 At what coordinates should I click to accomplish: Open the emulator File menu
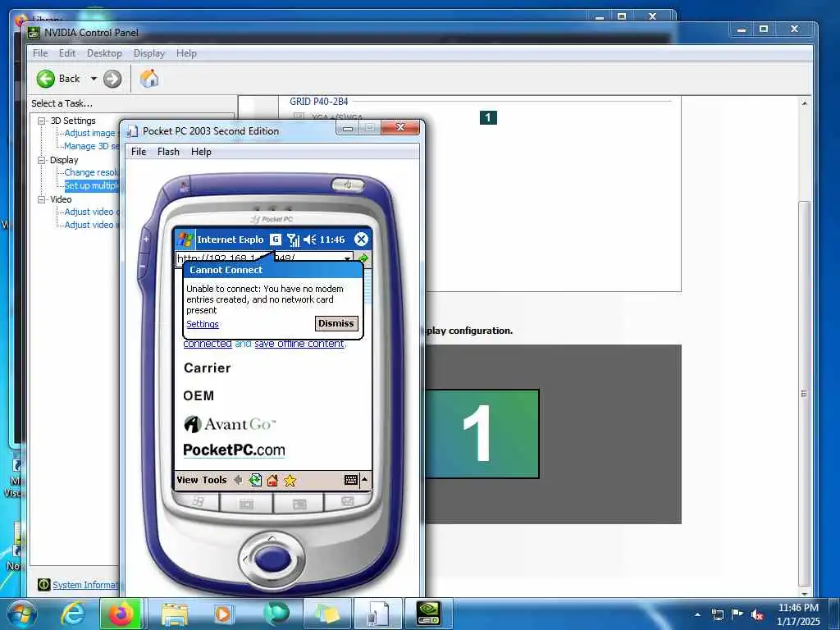(139, 152)
